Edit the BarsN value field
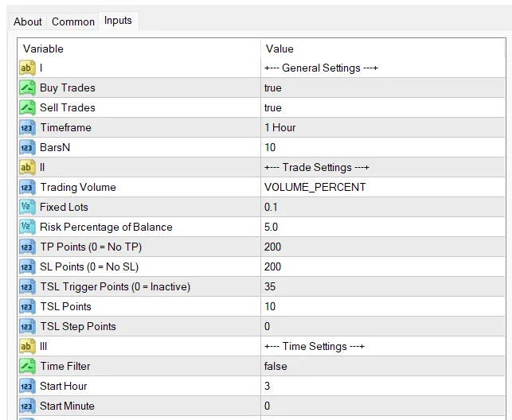 [270, 148]
